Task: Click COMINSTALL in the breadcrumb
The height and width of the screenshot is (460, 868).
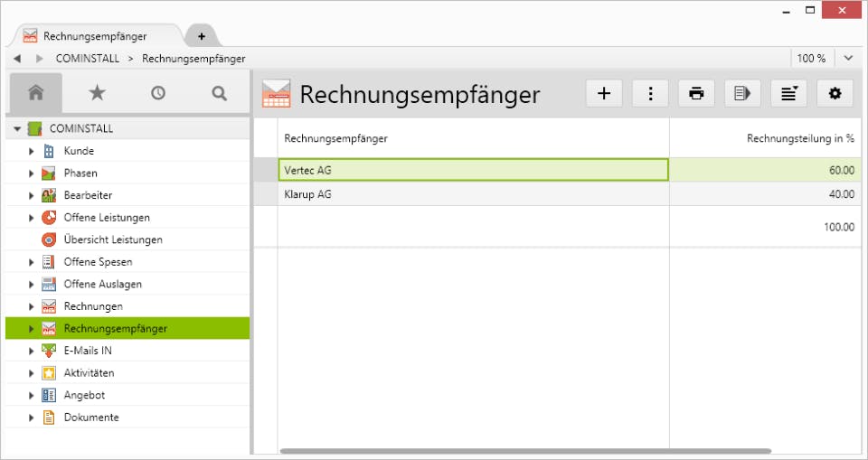Action: pos(88,58)
